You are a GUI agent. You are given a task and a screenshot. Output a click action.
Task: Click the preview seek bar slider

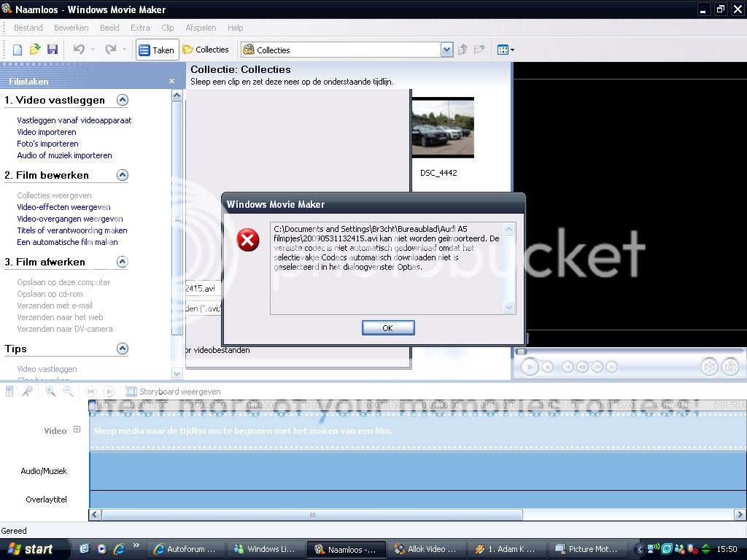522,352
